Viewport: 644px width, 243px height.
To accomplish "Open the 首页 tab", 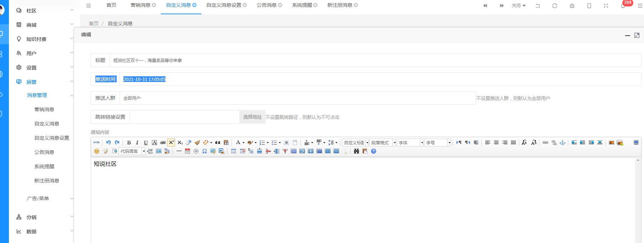I will (111, 5).
